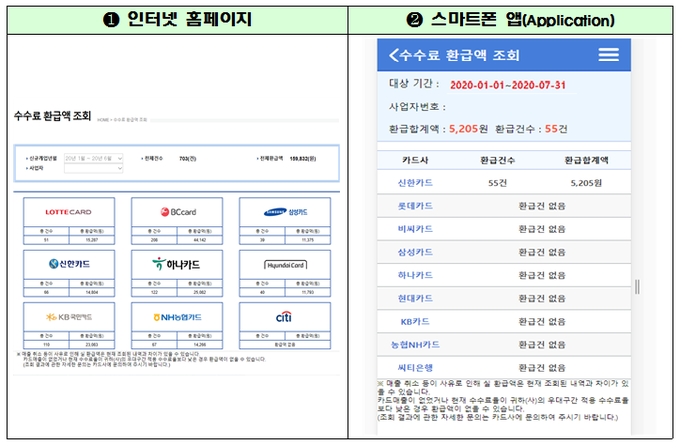Tap the date range 2020-01-01~2020-07-31 field
680x445 pixels.
508,85
